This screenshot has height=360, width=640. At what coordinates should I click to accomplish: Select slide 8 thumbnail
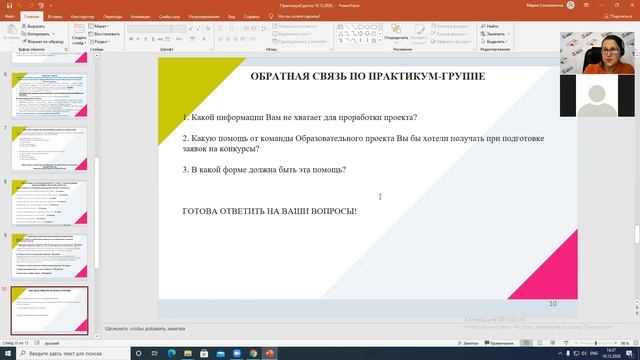[49, 202]
